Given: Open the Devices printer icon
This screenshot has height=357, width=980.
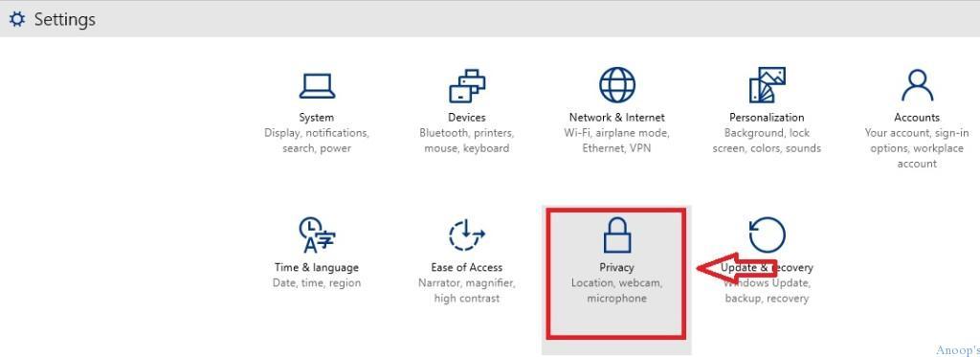Looking at the screenshot, I should click(x=467, y=85).
